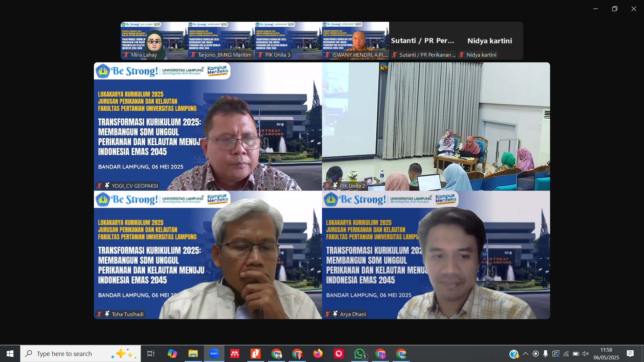
Task: Select Nidya kartini participant tile
Action: pyautogui.click(x=489, y=41)
